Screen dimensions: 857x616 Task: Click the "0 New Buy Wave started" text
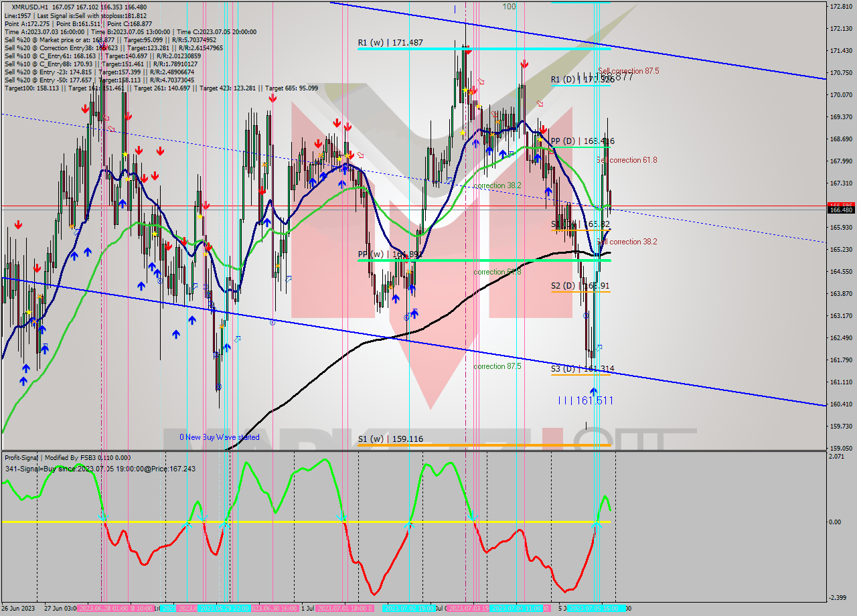(x=219, y=437)
